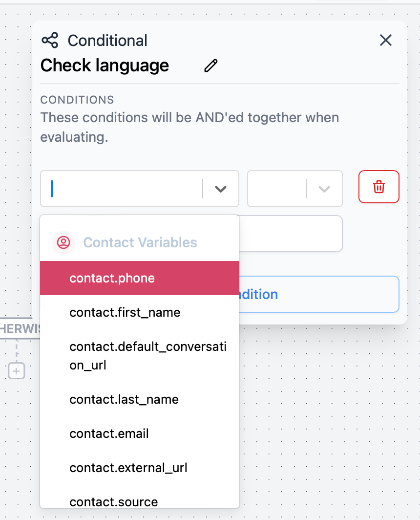Click the red trash icon to delete the condition

tap(378, 187)
